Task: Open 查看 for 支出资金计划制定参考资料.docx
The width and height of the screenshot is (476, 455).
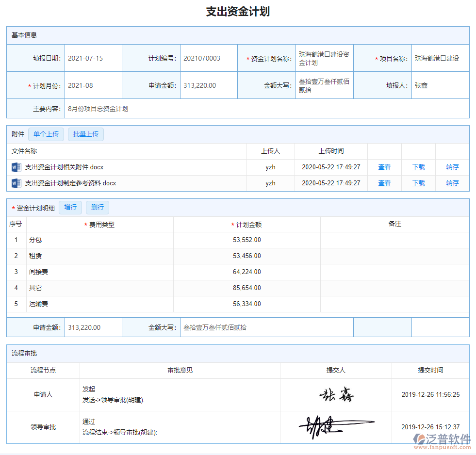Action: 384,183
